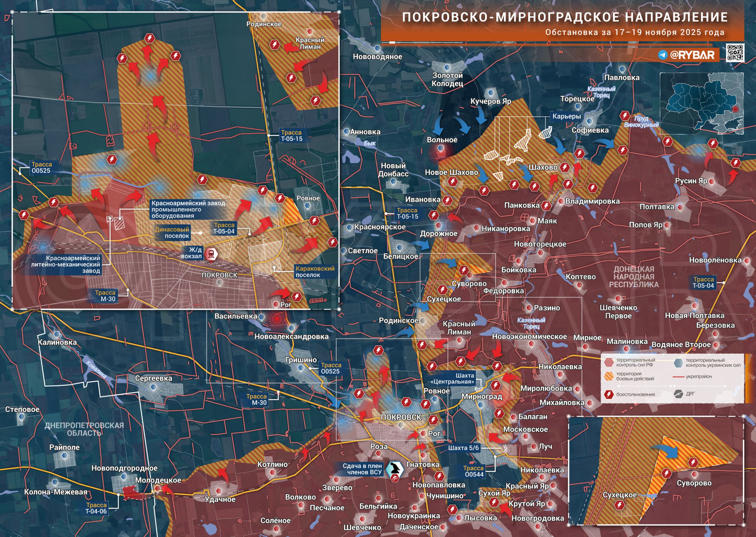Click the QR code in top-right corner
Viewport: 756px width, 537px height.
735,52
